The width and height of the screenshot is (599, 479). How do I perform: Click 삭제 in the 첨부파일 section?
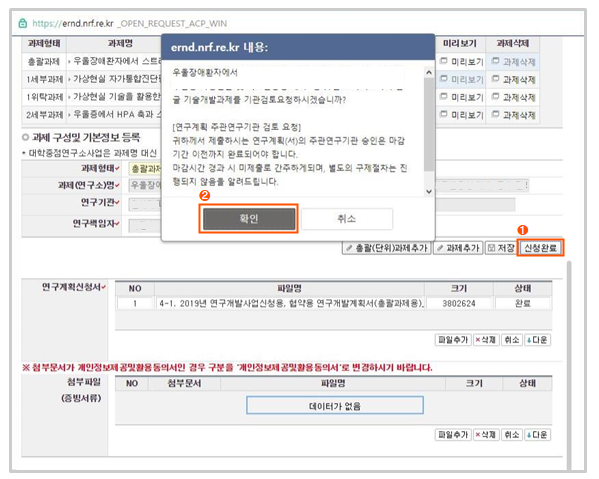(x=486, y=435)
